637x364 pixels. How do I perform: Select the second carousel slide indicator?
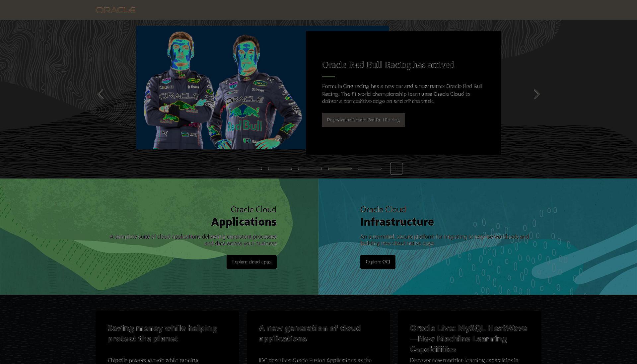click(x=280, y=169)
